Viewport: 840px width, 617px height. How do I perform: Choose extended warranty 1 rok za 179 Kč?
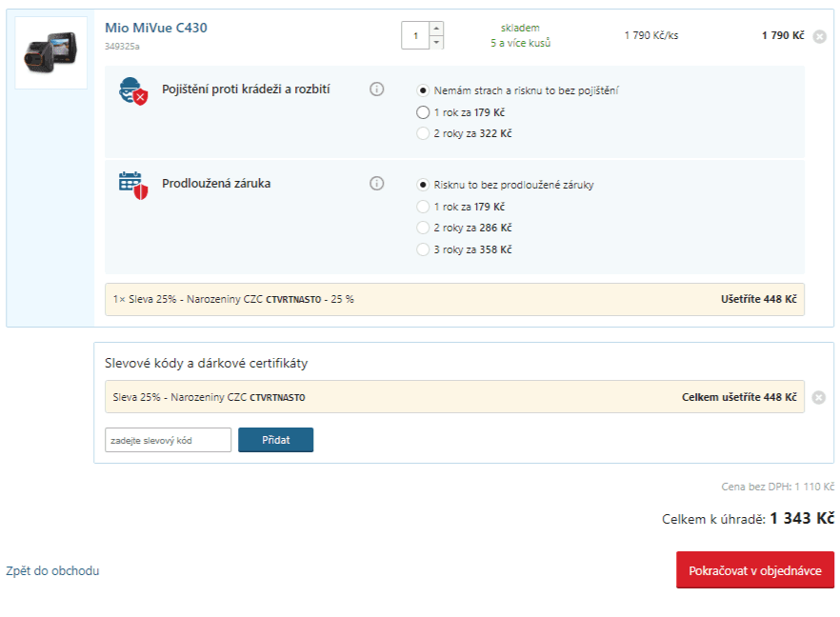tap(423, 207)
